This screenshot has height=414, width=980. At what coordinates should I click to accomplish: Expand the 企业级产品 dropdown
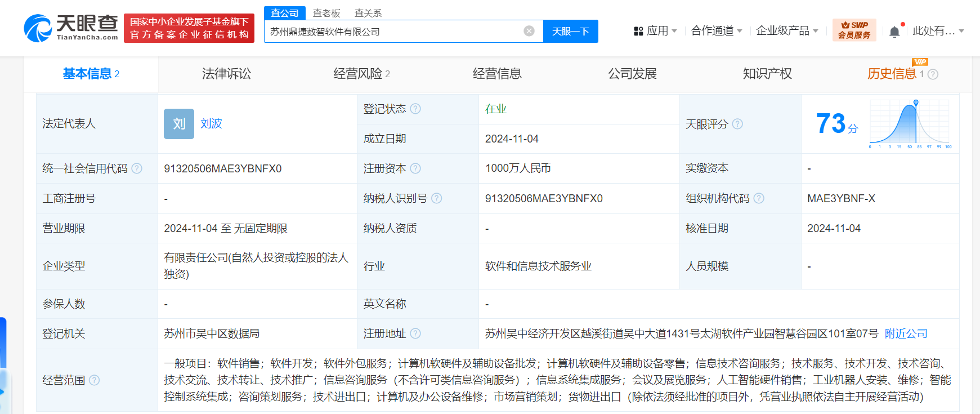click(787, 31)
